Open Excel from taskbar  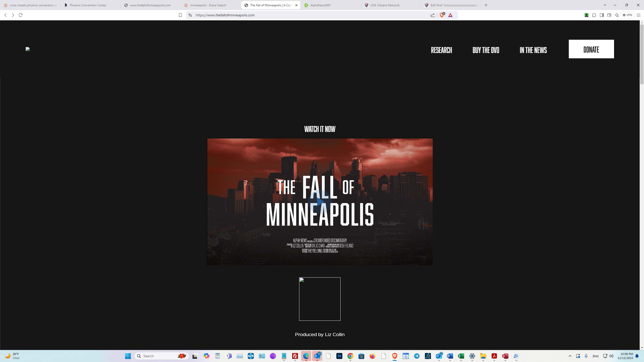[x=461, y=356]
